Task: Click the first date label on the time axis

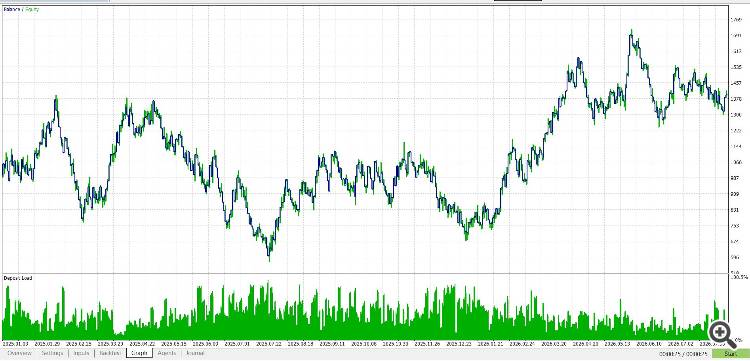Action: click(15, 343)
